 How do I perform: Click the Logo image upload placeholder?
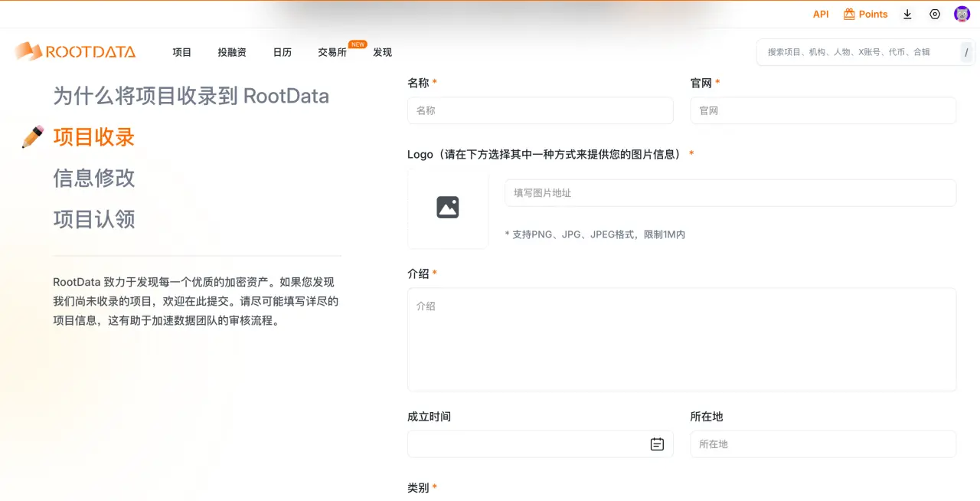click(448, 208)
